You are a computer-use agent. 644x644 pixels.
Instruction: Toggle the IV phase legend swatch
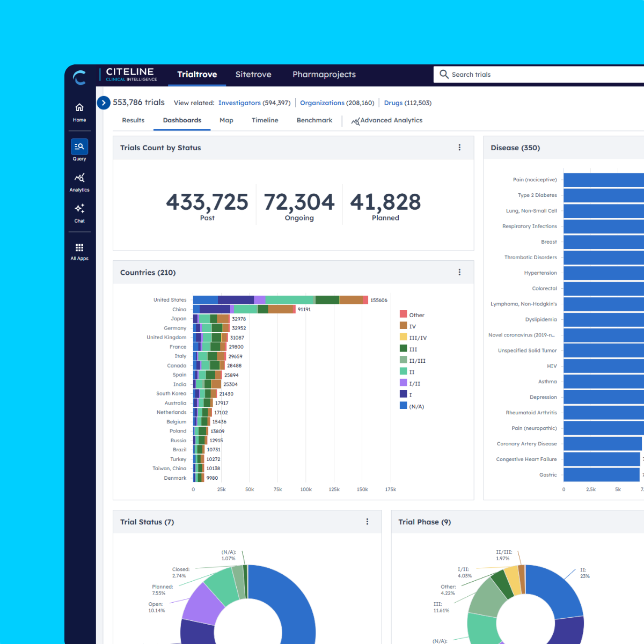click(403, 325)
